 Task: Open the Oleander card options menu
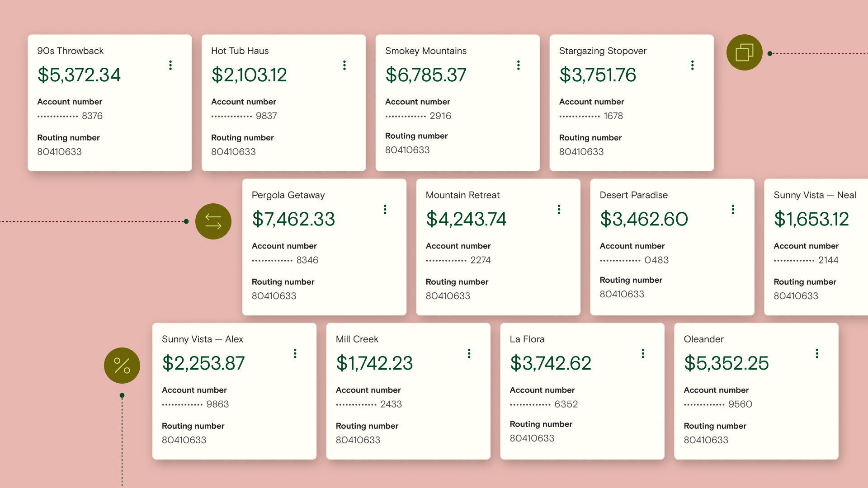click(x=817, y=353)
